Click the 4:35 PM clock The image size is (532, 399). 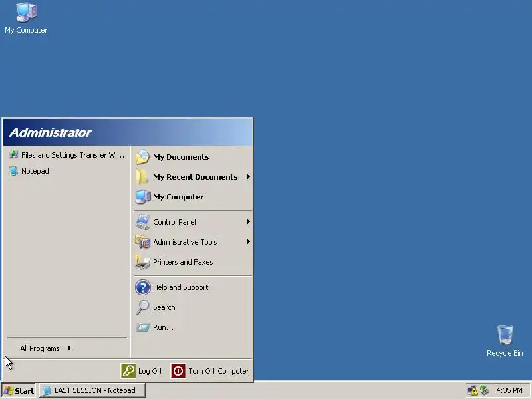click(x=509, y=390)
